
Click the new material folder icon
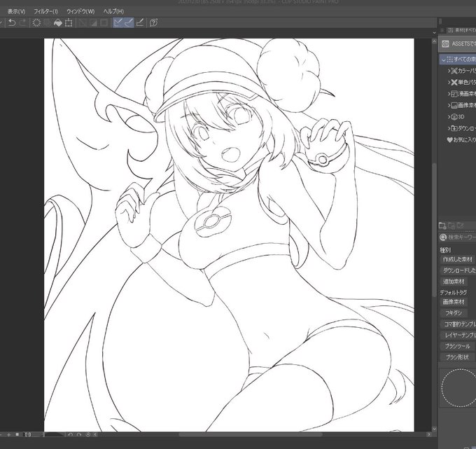tap(442, 226)
